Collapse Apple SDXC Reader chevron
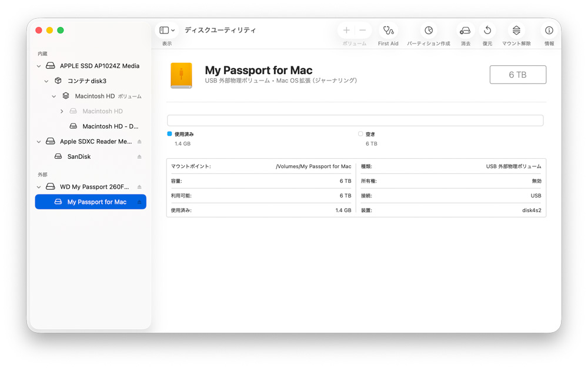The height and width of the screenshot is (368, 588). 39,142
